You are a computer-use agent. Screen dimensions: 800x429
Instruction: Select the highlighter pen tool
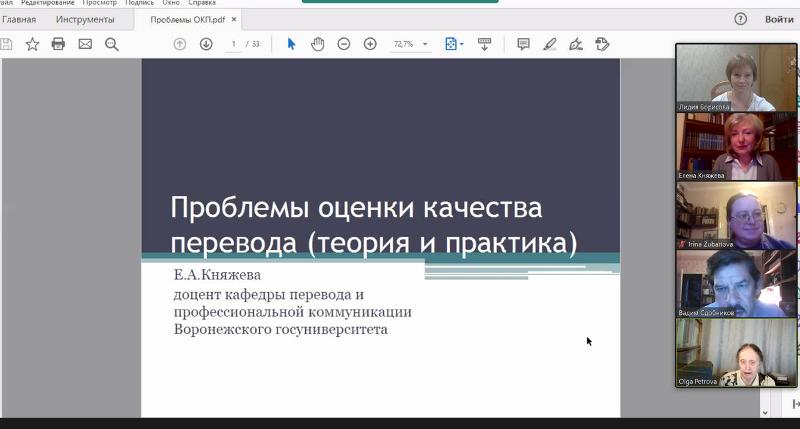pos(549,44)
